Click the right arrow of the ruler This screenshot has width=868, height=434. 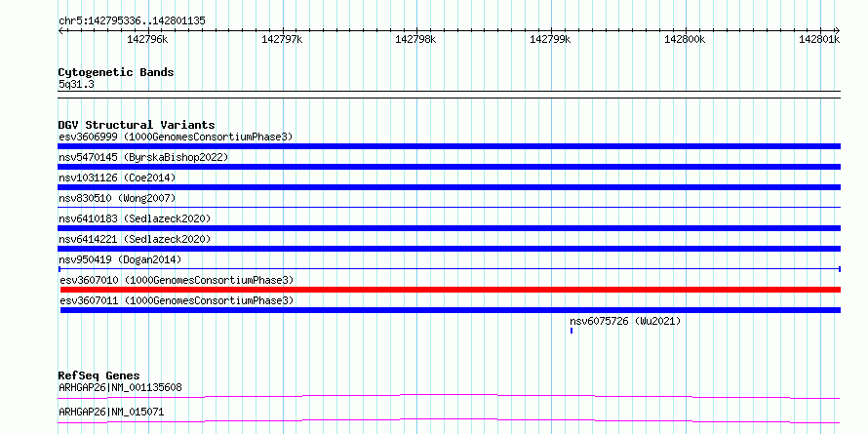click(838, 30)
